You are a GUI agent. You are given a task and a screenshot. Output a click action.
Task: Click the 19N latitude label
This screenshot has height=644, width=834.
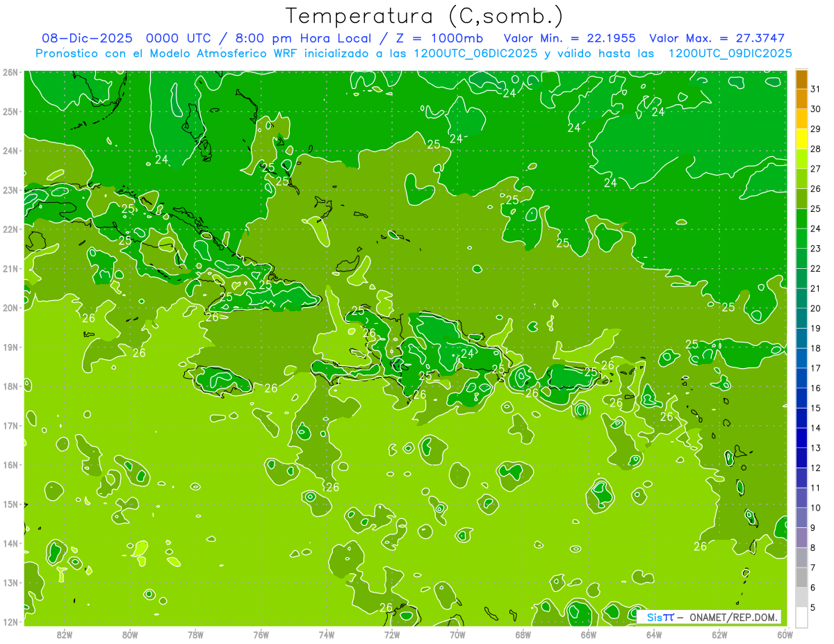(x=10, y=347)
